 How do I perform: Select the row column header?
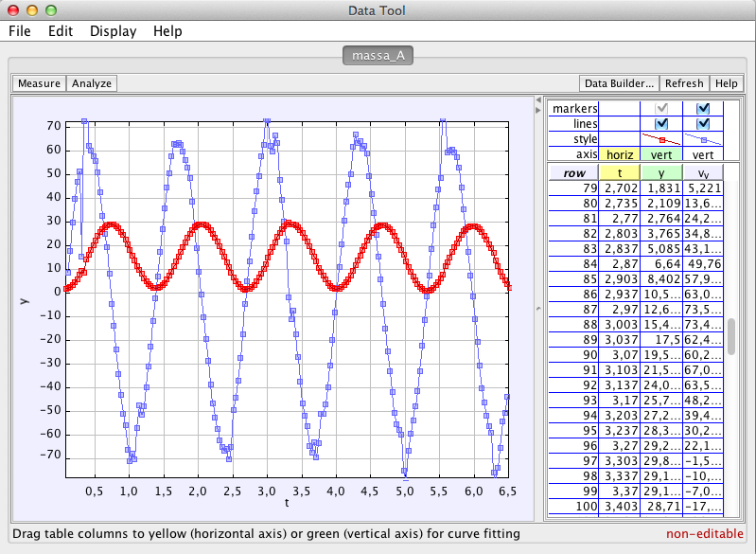click(573, 172)
